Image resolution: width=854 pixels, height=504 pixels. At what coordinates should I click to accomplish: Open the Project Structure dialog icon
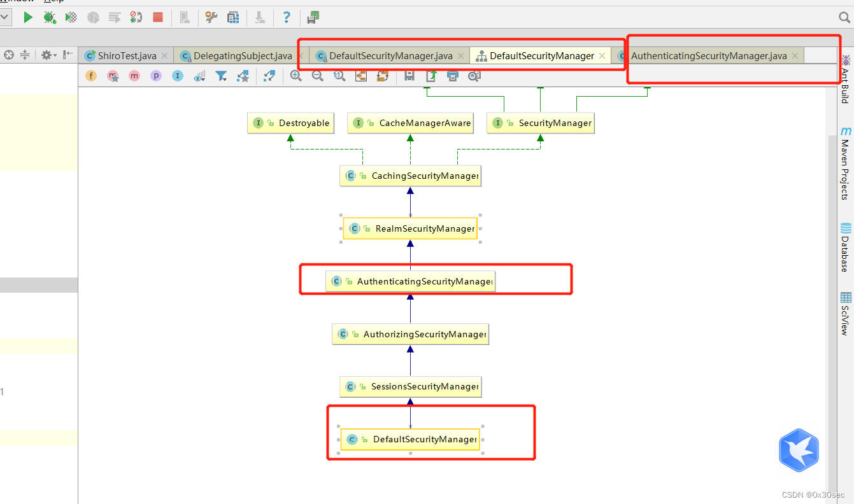(233, 18)
